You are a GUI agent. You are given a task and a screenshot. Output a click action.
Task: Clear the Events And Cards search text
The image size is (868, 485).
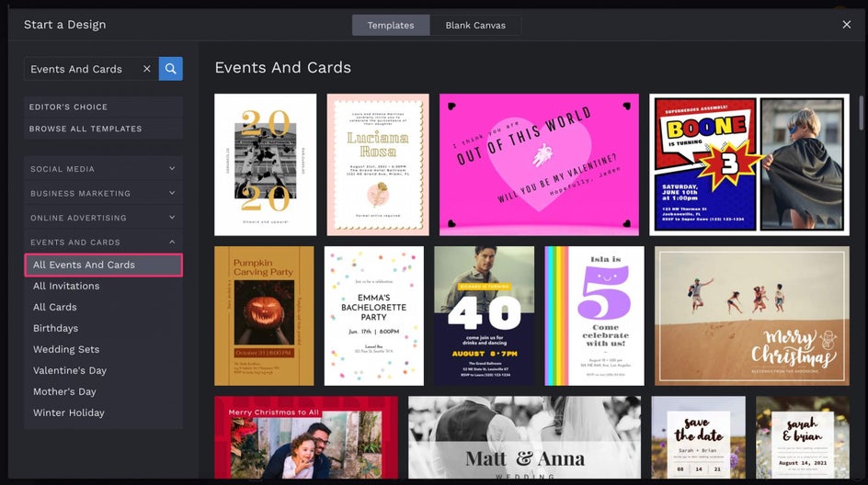[x=147, y=69]
